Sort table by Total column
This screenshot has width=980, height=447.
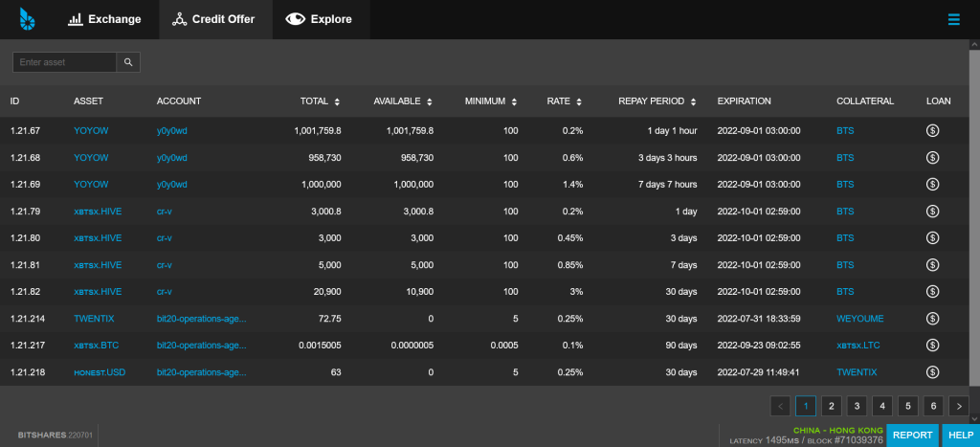click(x=320, y=101)
